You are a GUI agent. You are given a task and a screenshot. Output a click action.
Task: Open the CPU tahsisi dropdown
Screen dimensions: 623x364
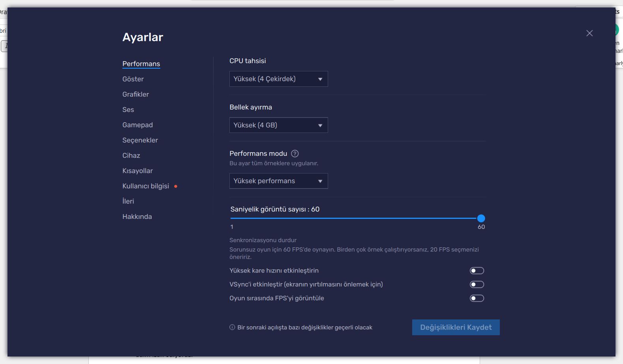point(279,79)
